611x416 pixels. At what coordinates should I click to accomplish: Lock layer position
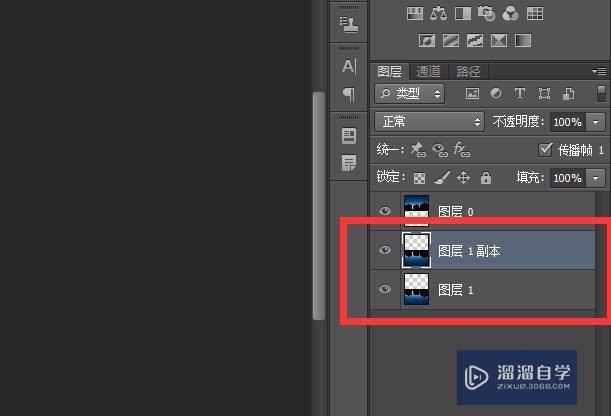(x=463, y=178)
